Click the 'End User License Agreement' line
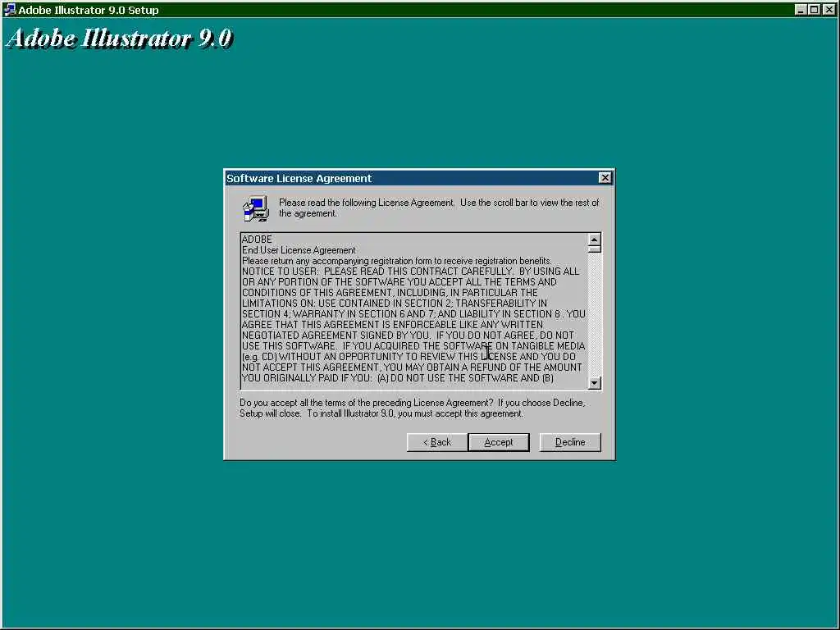This screenshot has width=840, height=630. (x=299, y=250)
